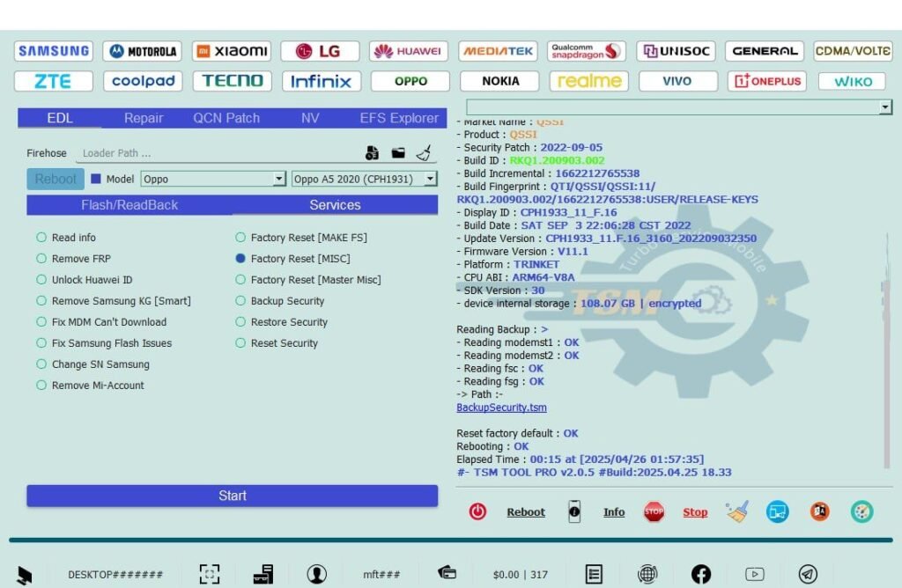Open the blue screen/device manager icon
The height and width of the screenshot is (588, 902).
point(777,511)
